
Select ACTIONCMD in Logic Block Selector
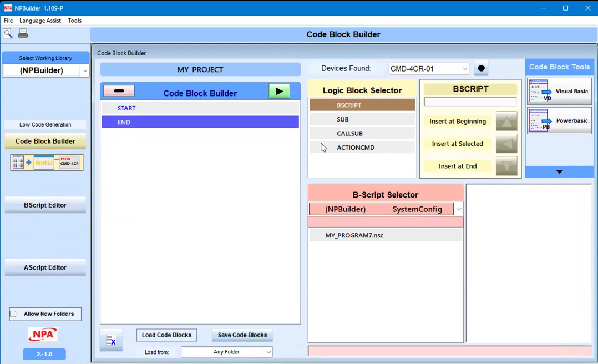coord(362,147)
